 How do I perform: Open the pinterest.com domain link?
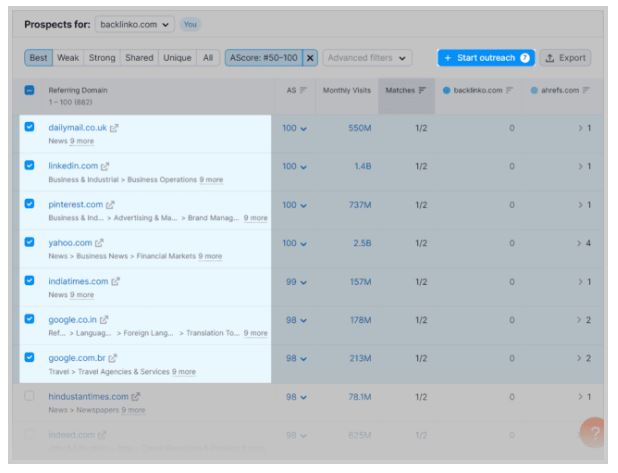click(76, 205)
